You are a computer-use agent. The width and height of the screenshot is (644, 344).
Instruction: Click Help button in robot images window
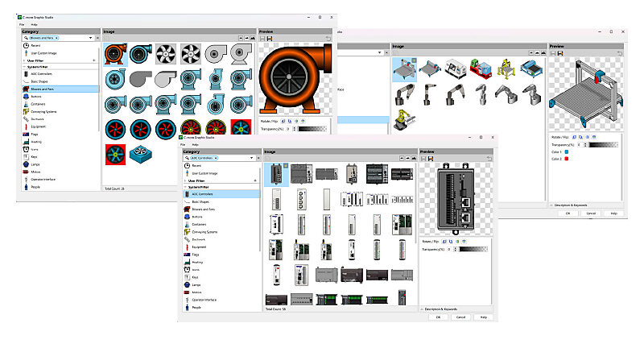click(613, 213)
